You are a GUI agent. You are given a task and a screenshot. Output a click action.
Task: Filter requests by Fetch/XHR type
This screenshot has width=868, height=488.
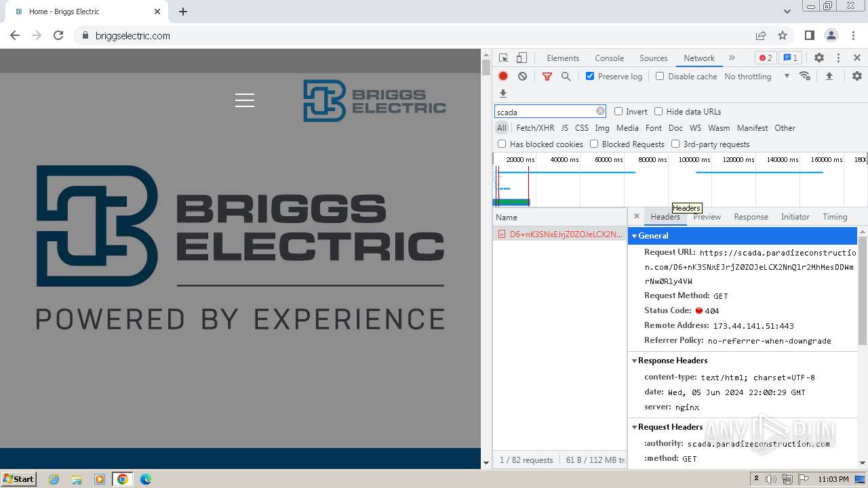click(x=534, y=128)
